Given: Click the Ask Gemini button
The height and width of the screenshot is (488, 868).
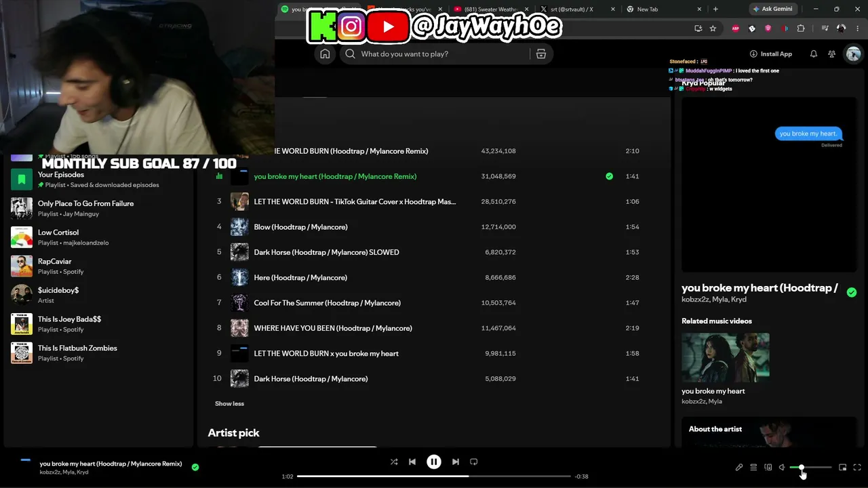Looking at the screenshot, I should (772, 9).
